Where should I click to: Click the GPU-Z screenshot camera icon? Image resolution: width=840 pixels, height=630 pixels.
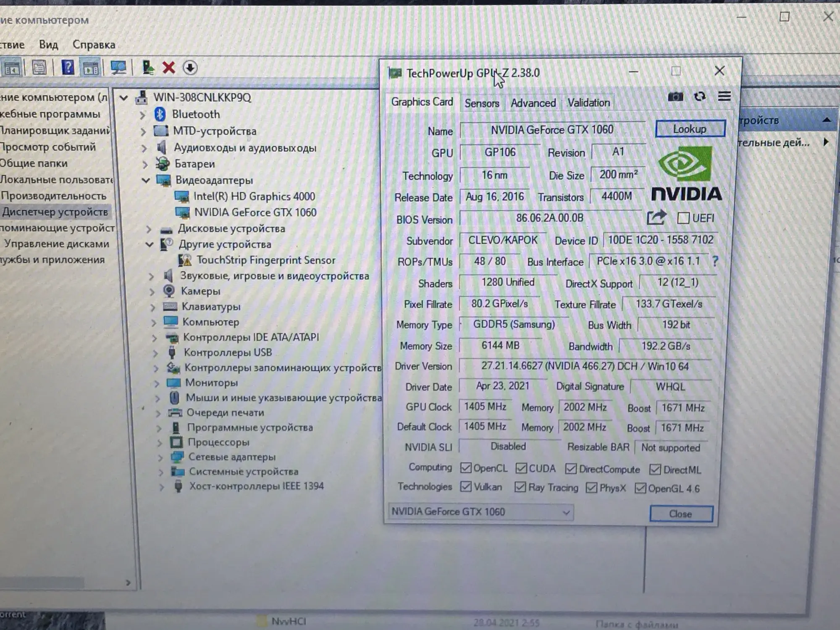(x=675, y=97)
